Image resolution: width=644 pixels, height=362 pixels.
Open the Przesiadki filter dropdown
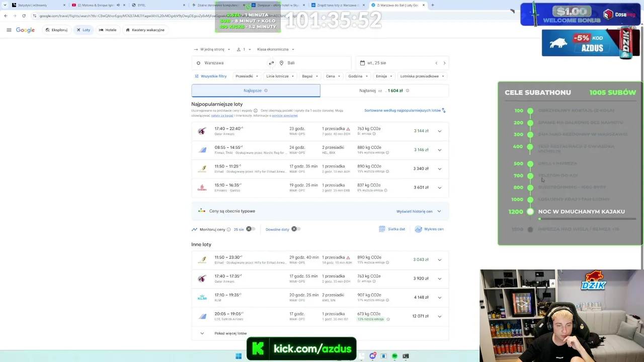coord(247,76)
